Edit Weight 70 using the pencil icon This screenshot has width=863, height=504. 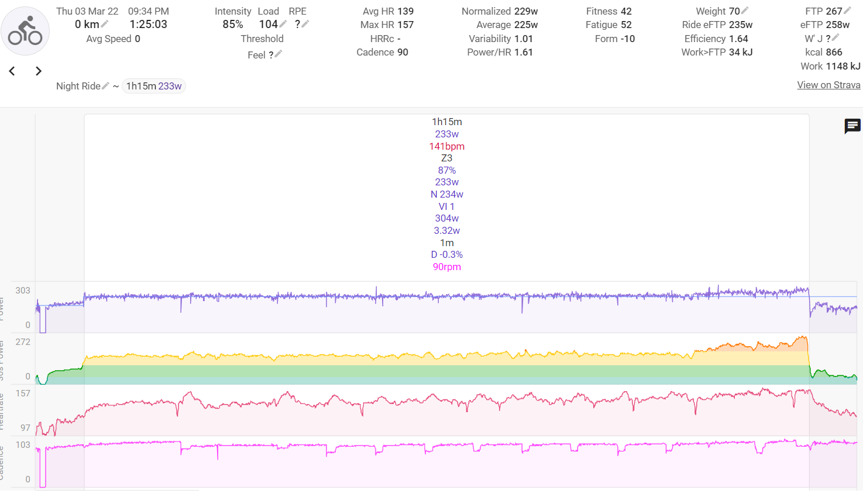pyautogui.click(x=745, y=11)
